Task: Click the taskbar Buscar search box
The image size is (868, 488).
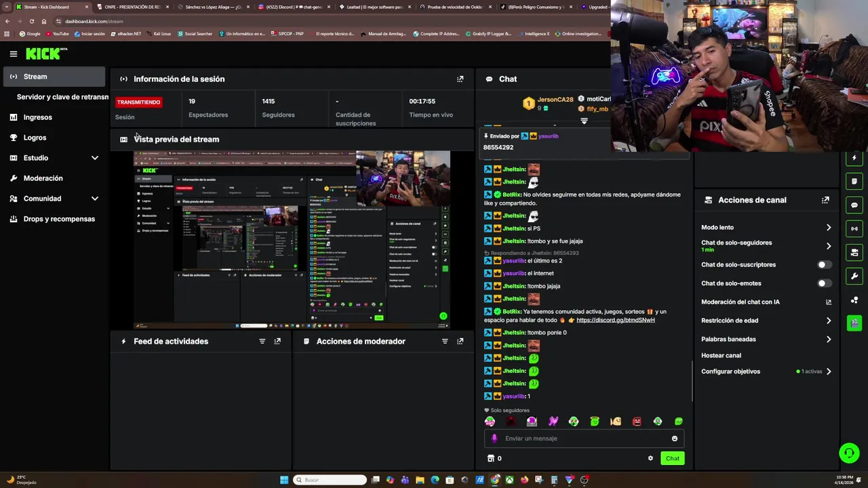Action: pos(330,480)
